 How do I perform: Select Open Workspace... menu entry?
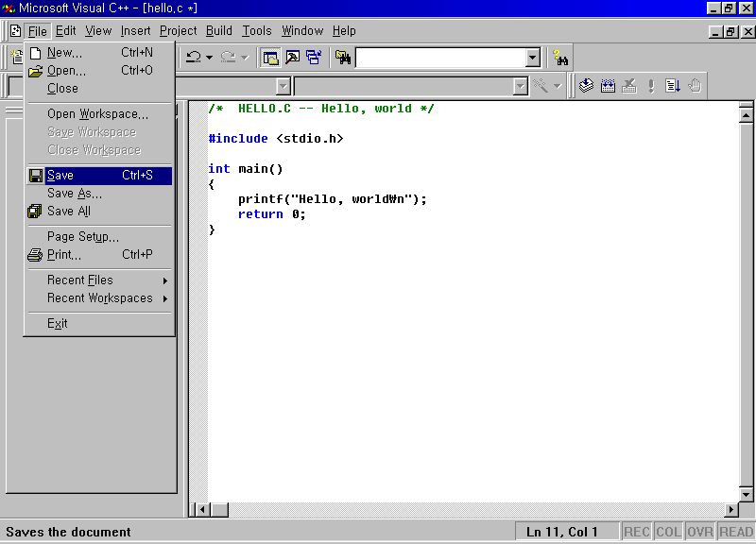tap(99, 114)
